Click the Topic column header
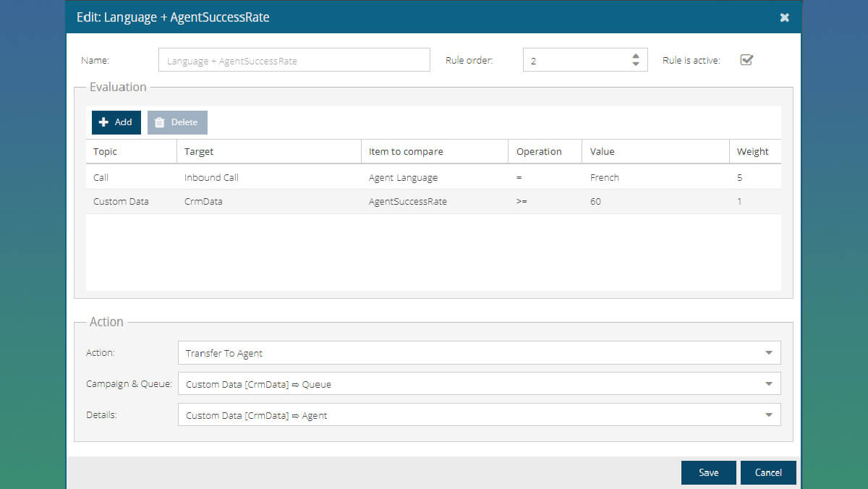This screenshot has width=868, height=489. tap(105, 151)
